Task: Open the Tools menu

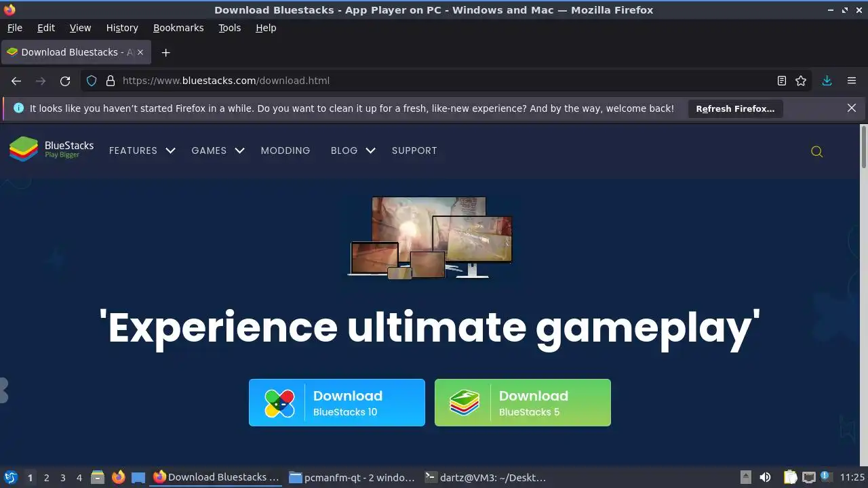Action: (229, 28)
